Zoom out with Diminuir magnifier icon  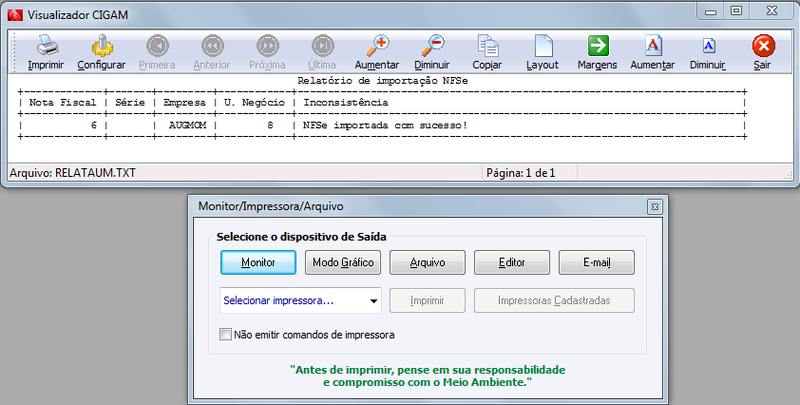pos(433,46)
